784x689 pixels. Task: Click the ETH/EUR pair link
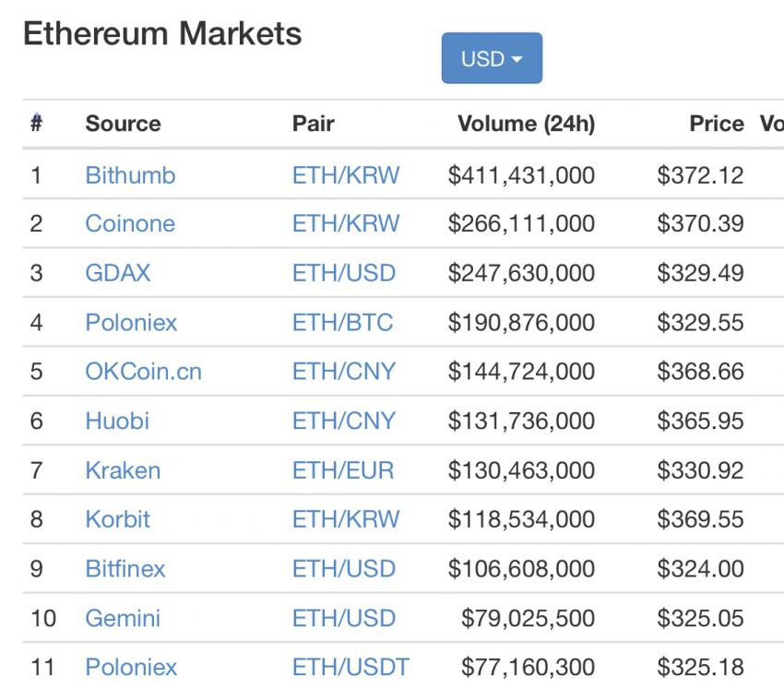(x=343, y=470)
